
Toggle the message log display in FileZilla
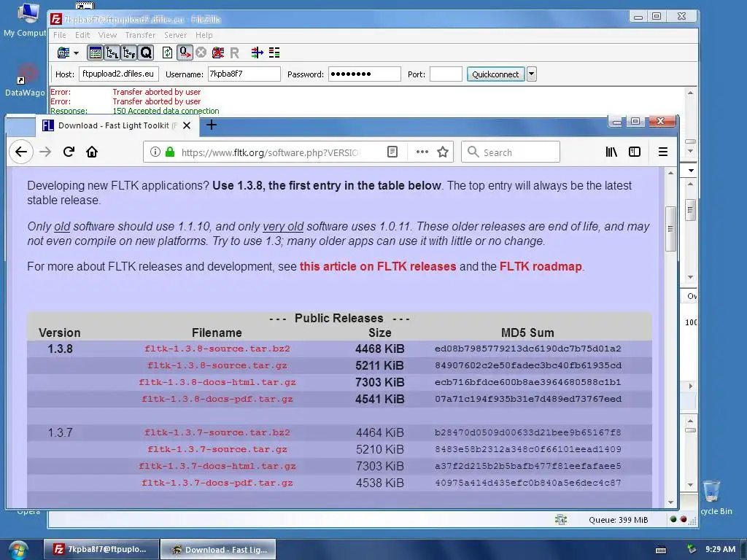96,52
